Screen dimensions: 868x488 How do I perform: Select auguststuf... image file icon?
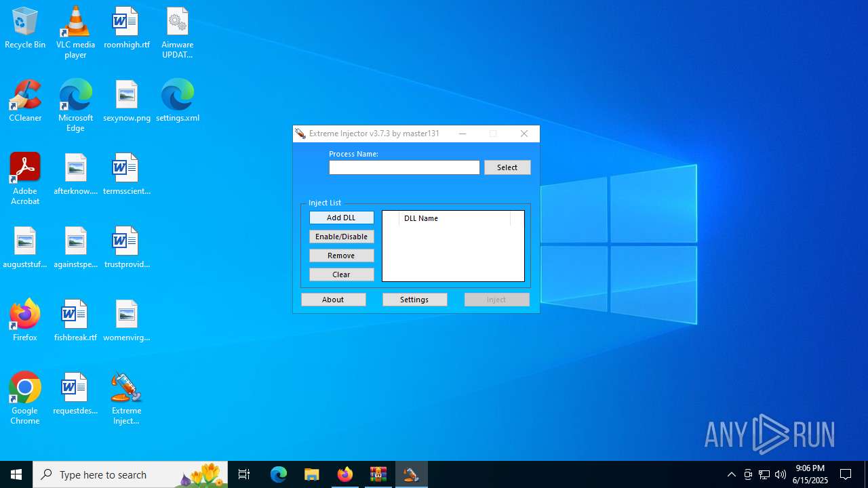click(x=25, y=248)
